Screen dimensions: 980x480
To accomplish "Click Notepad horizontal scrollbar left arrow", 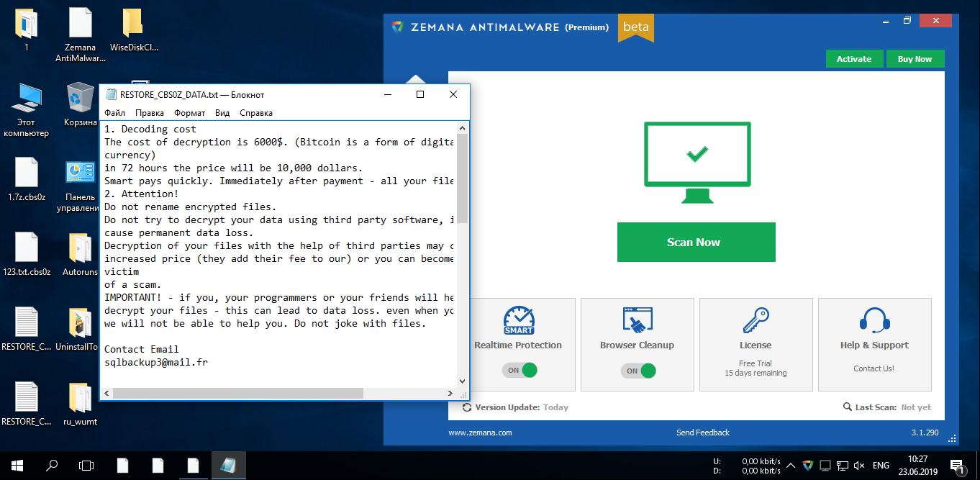I will (x=106, y=394).
